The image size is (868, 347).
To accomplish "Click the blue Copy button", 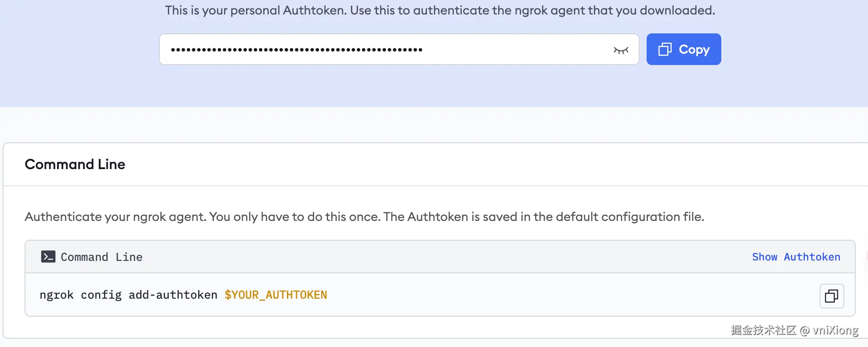I will [x=684, y=49].
